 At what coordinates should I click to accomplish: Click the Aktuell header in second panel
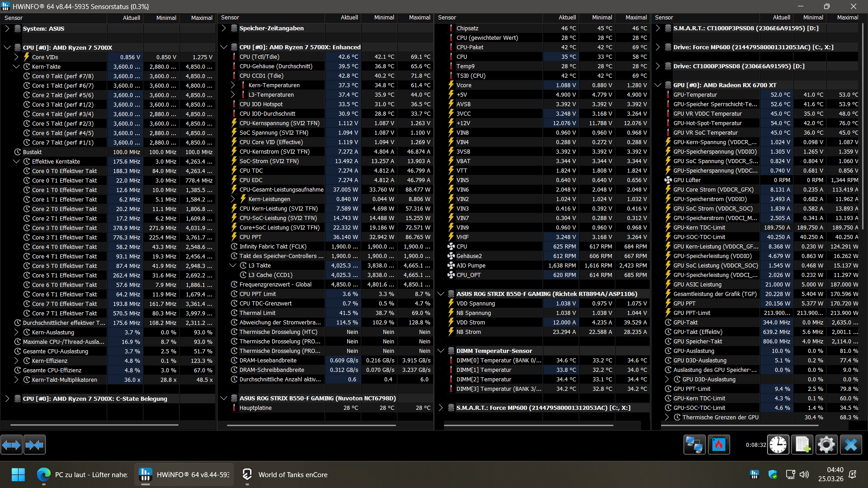coord(349,18)
